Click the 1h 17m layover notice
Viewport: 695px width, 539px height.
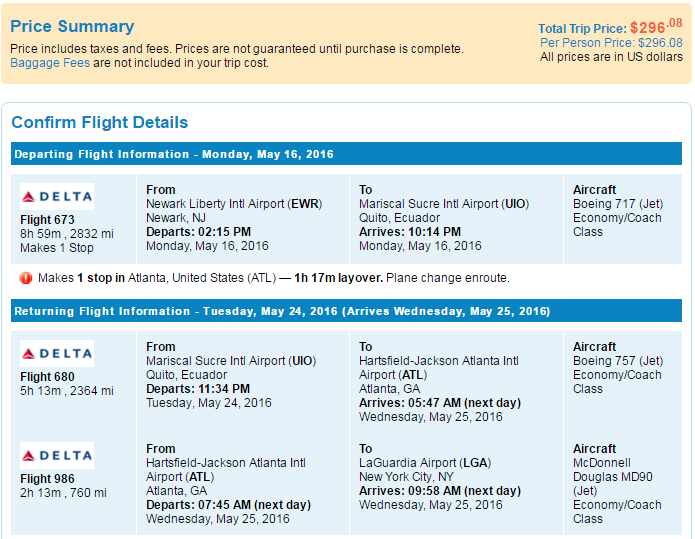(338, 278)
